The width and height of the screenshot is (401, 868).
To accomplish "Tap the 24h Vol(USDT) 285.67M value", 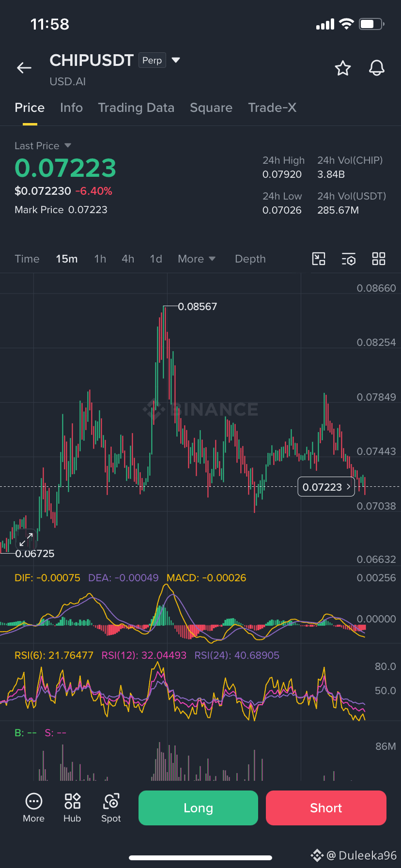I will (338, 210).
